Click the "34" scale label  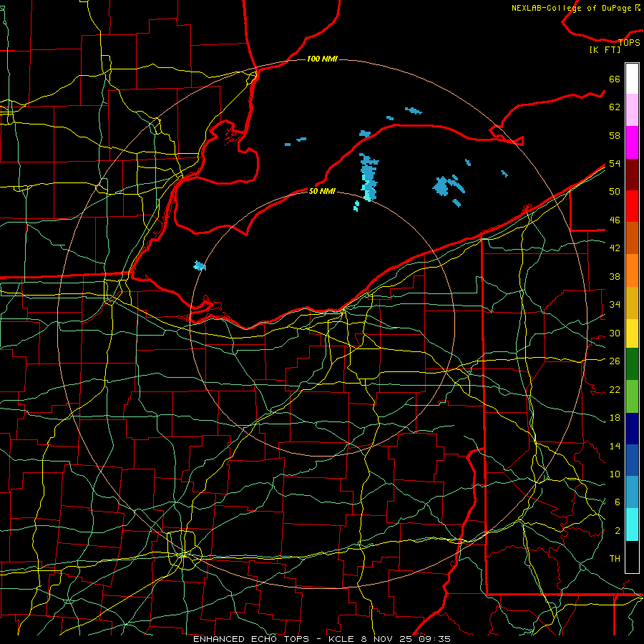click(x=615, y=305)
